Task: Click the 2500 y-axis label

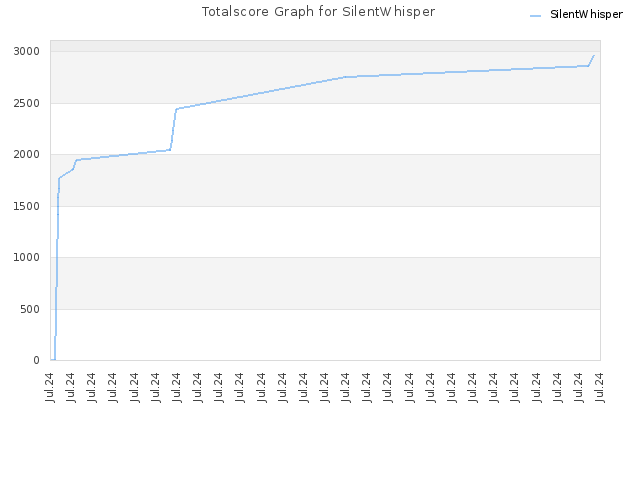Action: 27,103
